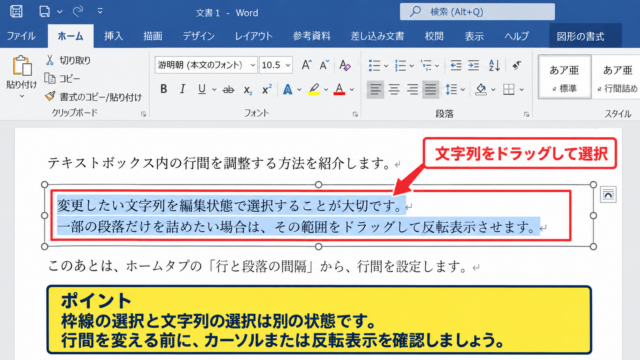Screen dimensions: 640x360
Task: Open line spacing dropdown arrow
Action: tap(463, 90)
